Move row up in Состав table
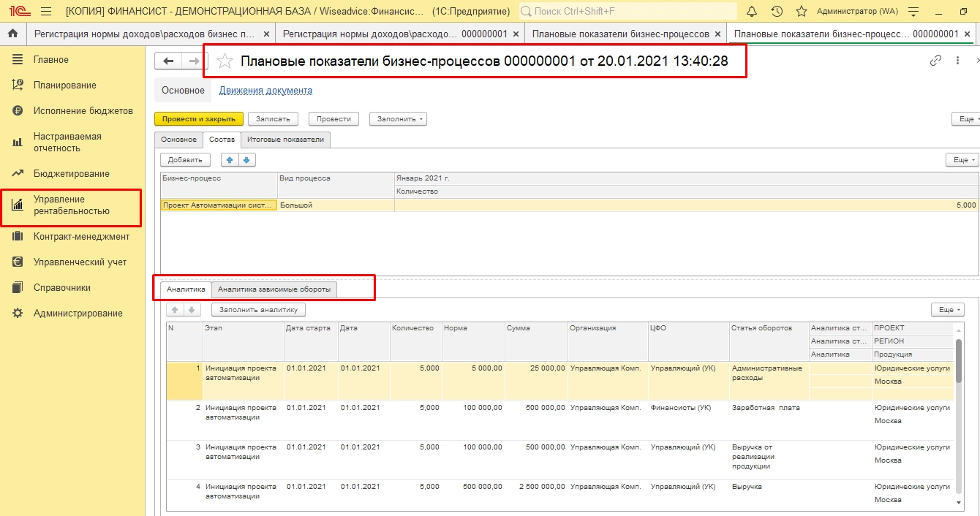 [229, 159]
